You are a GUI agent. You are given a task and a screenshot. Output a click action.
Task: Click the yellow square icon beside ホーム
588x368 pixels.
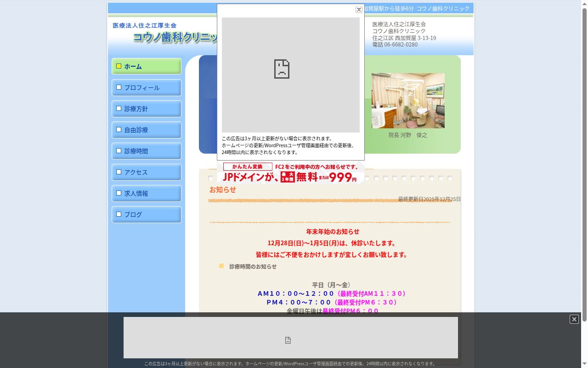point(119,66)
